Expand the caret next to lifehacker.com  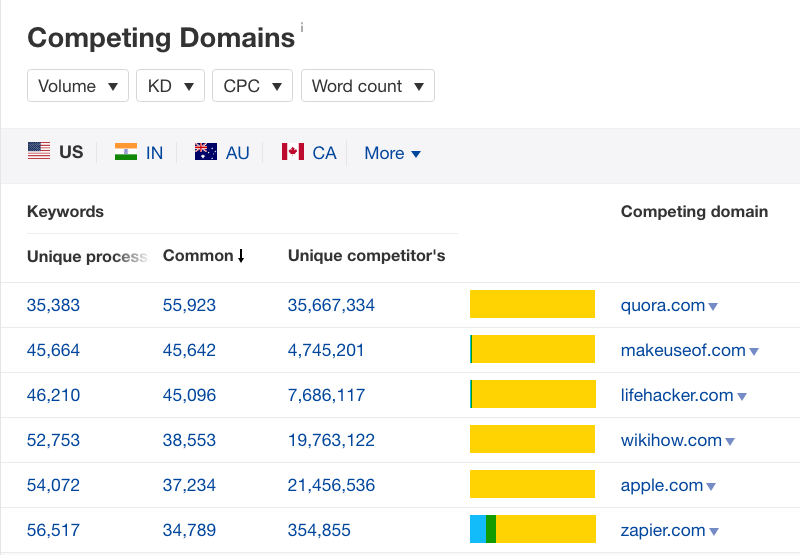coord(742,396)
